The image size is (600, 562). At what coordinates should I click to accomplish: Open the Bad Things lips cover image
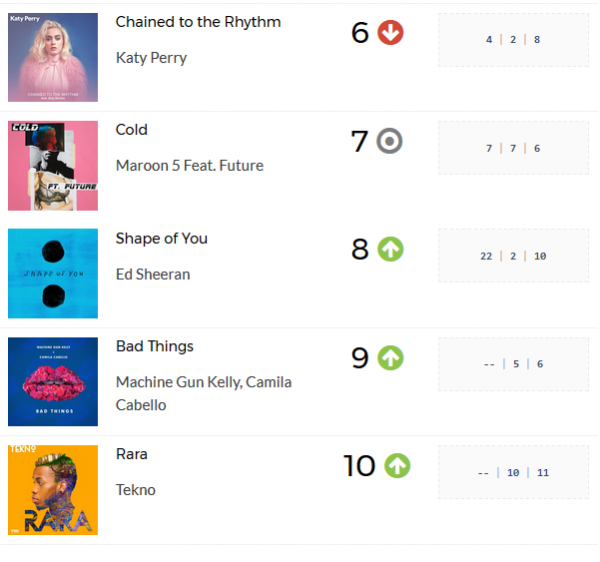53,381
